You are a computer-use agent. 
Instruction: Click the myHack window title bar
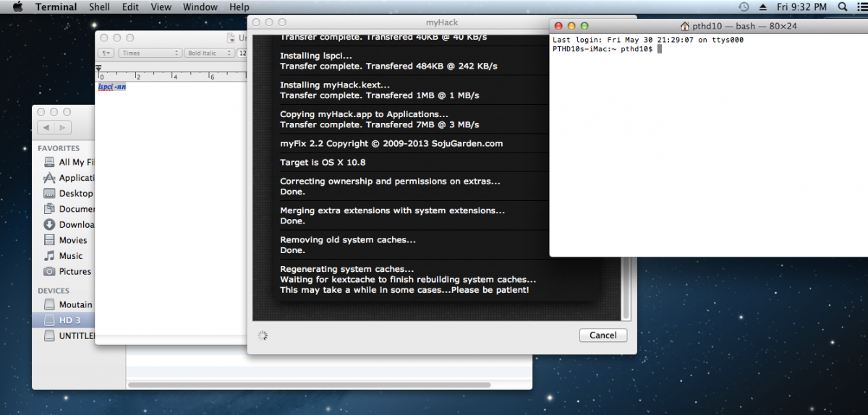(x=441, y=23)
